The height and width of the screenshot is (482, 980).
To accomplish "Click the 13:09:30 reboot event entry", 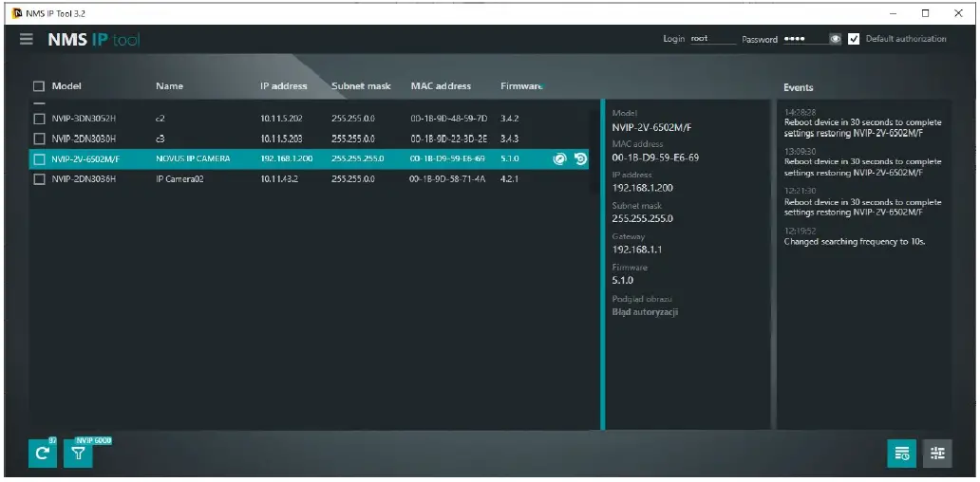I will 862,162.
